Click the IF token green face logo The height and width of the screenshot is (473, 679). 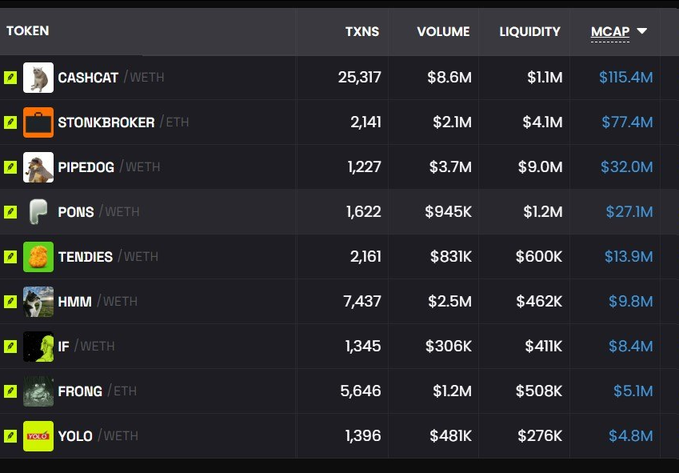click(38, 347)
